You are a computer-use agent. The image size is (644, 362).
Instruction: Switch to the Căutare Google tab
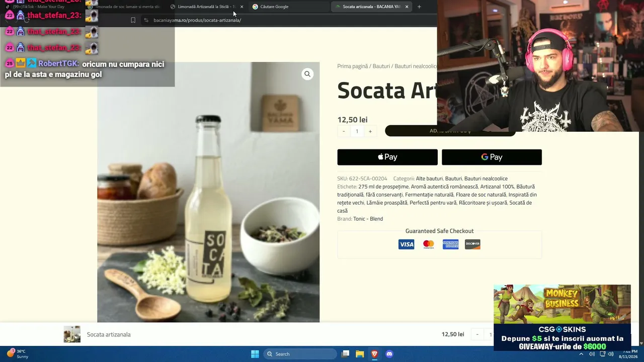click(x=289, y=7)
